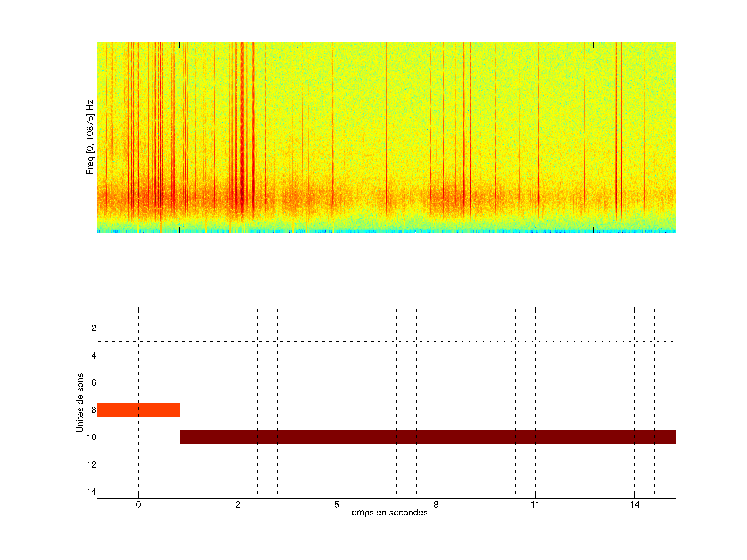This screenshot has height=560, width=747.
Task: Click y-axis tick label 4
Action: point(94,355)
